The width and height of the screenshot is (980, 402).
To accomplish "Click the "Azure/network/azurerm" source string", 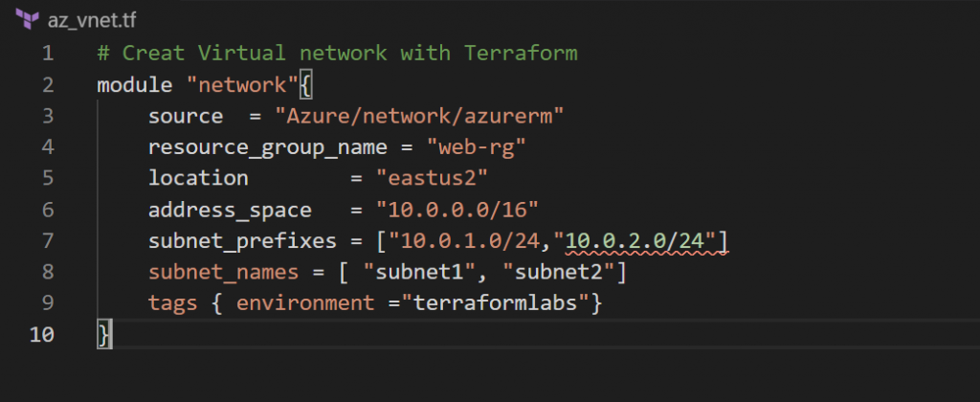I will click(418, 115).
